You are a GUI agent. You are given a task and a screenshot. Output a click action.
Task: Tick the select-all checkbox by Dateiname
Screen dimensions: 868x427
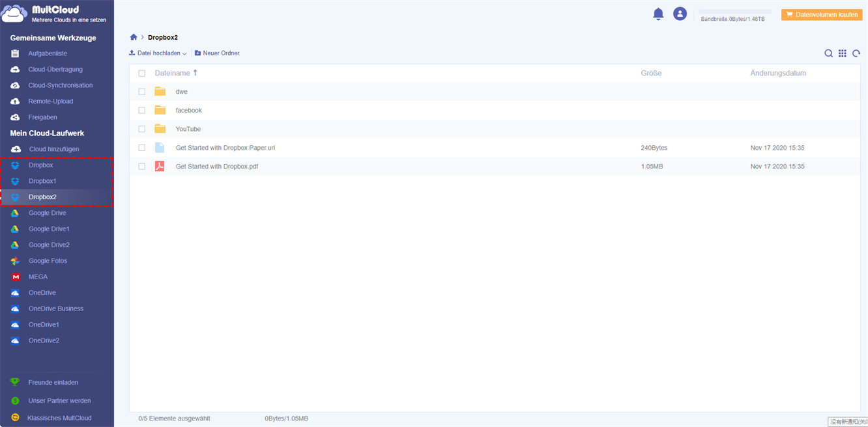pos(142,74)
